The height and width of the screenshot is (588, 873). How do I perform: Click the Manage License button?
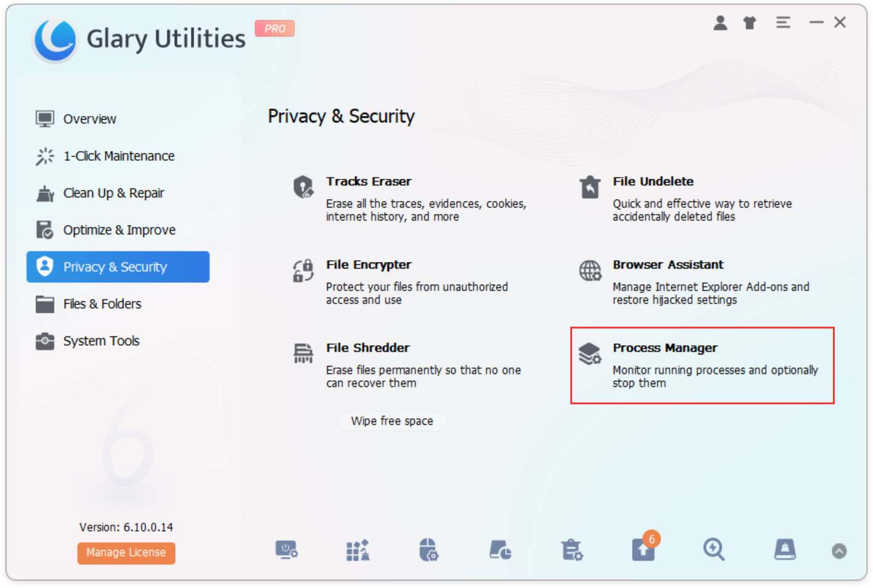pyautogui.click(x=126, y=553)
